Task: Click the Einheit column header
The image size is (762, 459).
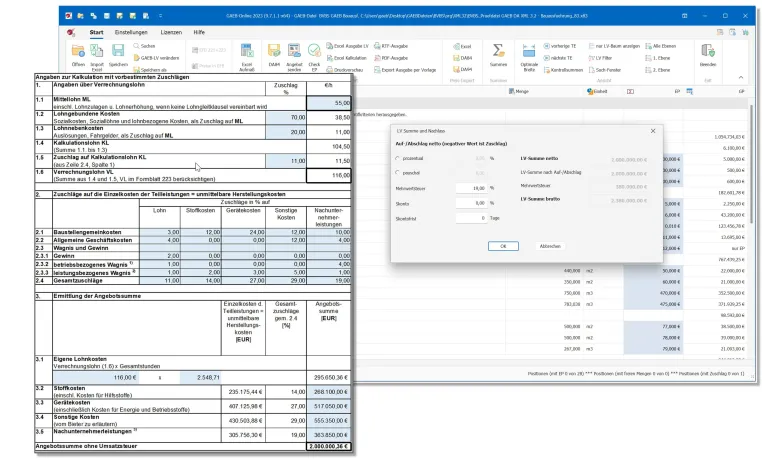Action: point(597,91)
